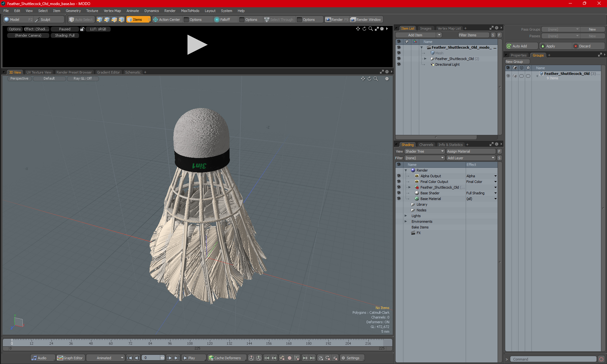Screen dimensions: 607x364
Task: Switch to the UV Texture View tab
Action: click(x=39, y=72)
